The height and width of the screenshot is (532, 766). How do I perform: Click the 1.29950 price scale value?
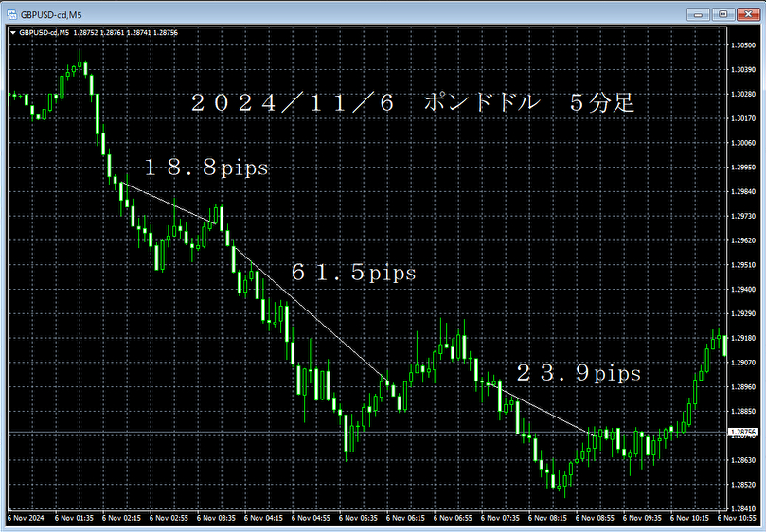click(743, 167)
